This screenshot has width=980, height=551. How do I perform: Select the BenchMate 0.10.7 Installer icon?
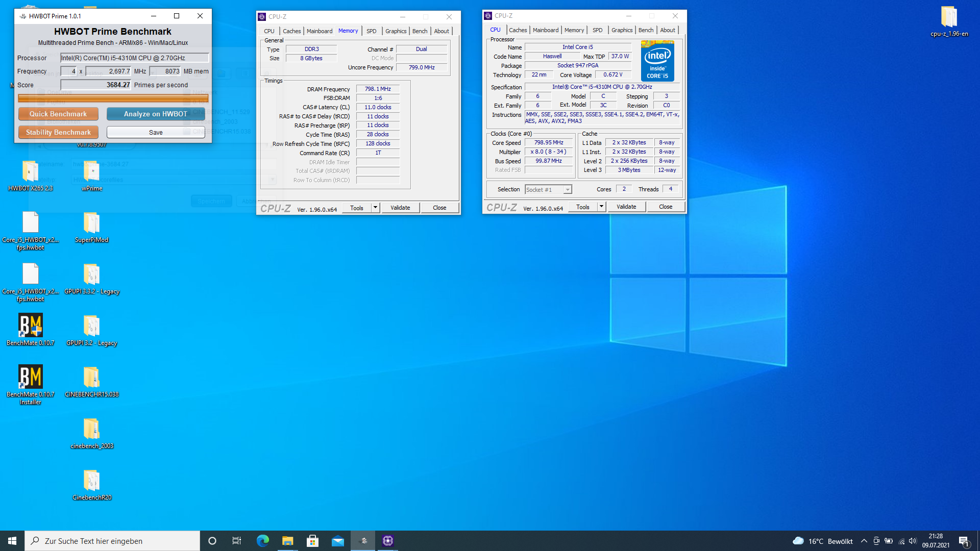[x=30, y=385]
